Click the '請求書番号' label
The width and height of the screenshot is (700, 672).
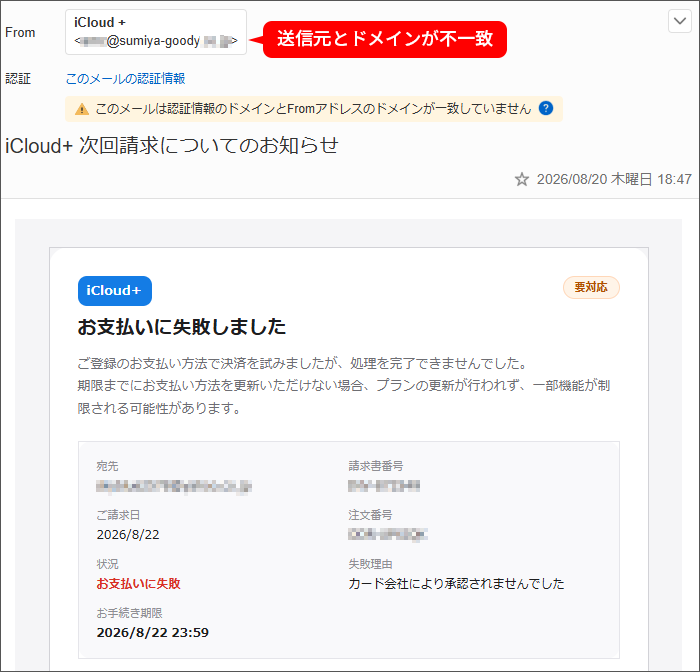click(375, 466)
